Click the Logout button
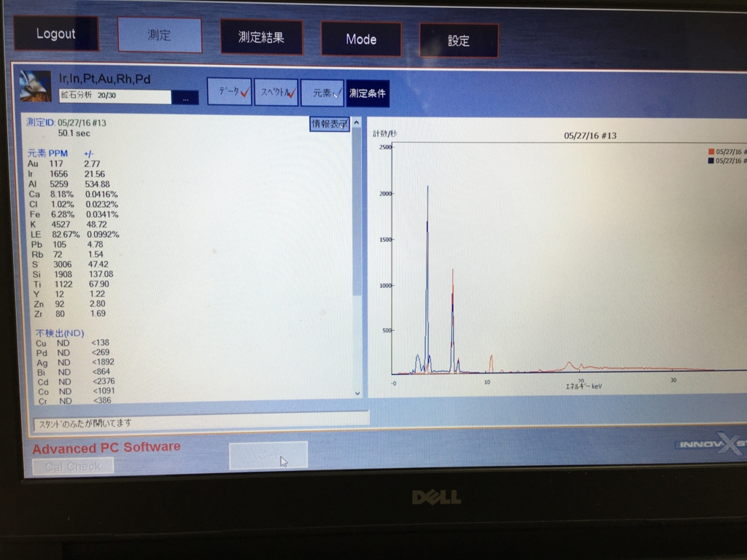 pyautogui.click(x=56, y=34)
